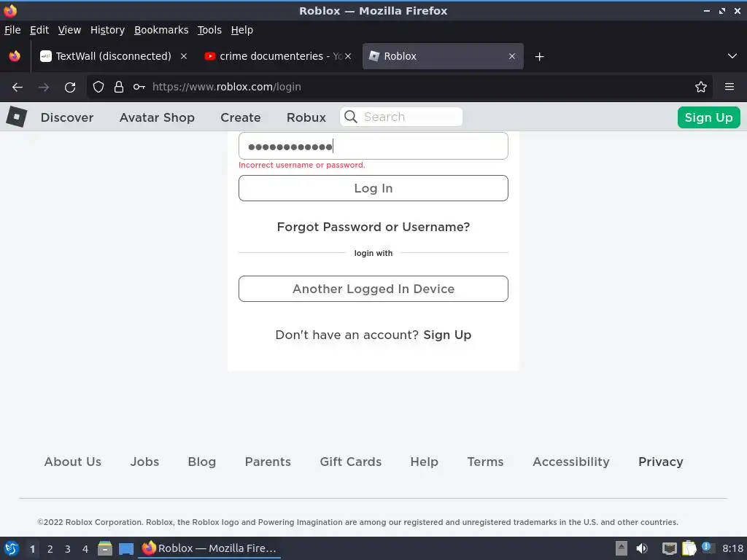Open the Discover nav link
The width and height of the screenshot is (747, 560).
coord(67,117)
